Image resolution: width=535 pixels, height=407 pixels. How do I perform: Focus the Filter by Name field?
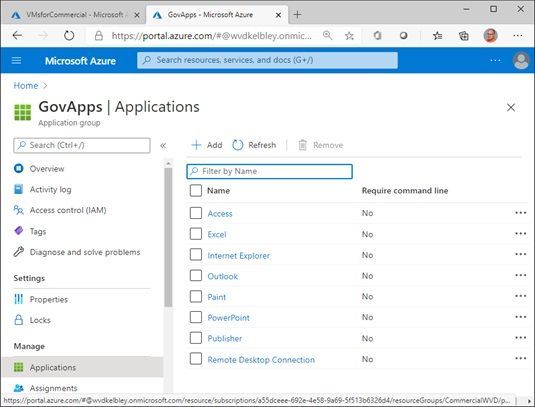(x=270, y=171)
